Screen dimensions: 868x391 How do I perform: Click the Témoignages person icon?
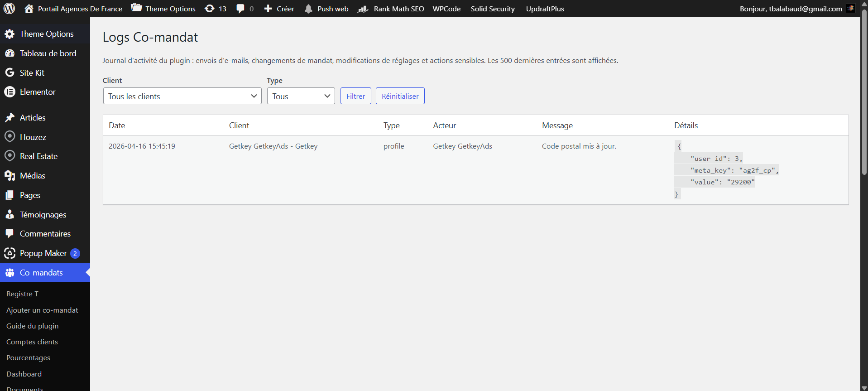[10, 214]
